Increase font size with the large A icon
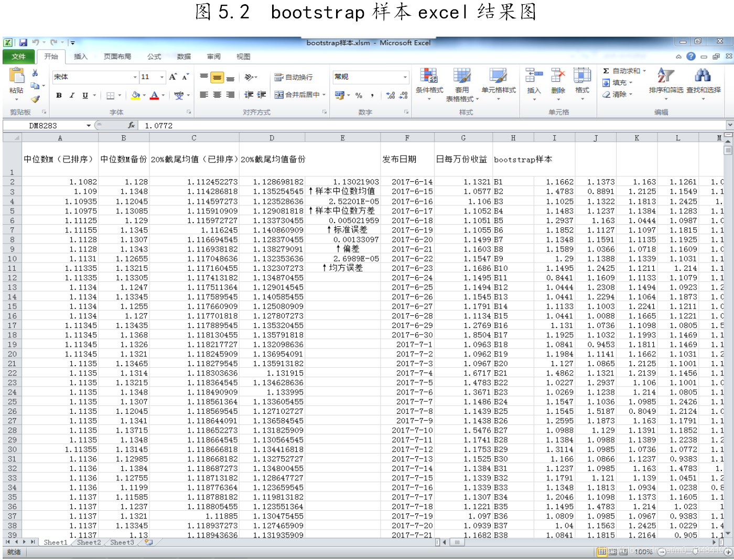Viewport: 734px width, 560px height. point(173,77)
